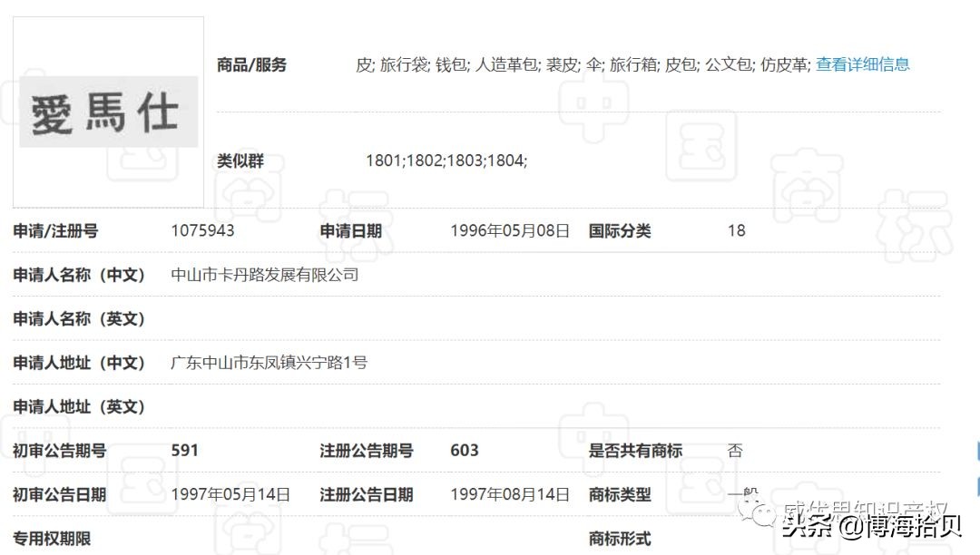
Task: Open the 查看详细信息 link
Action: [863, 64]
